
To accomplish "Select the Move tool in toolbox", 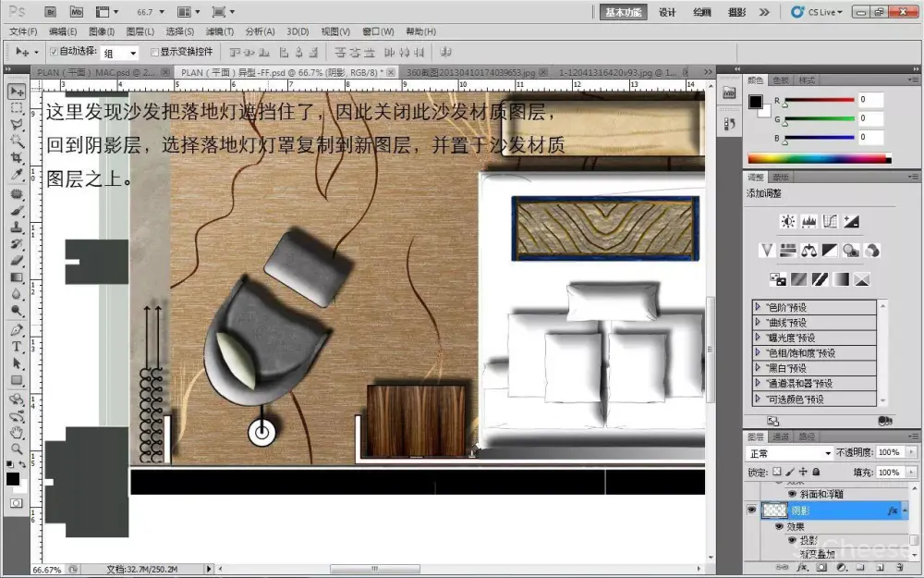I will click(16, 92).
